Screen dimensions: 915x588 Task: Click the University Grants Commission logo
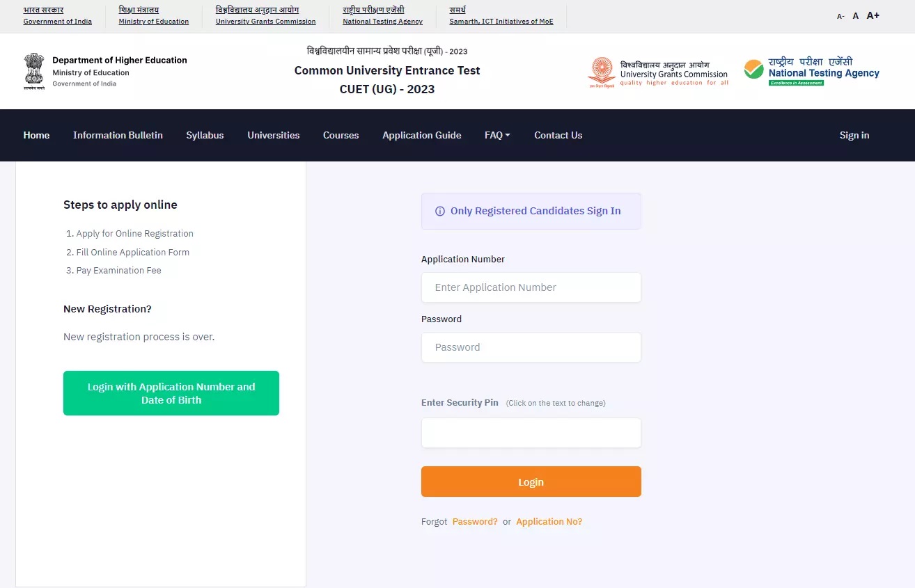658,72
